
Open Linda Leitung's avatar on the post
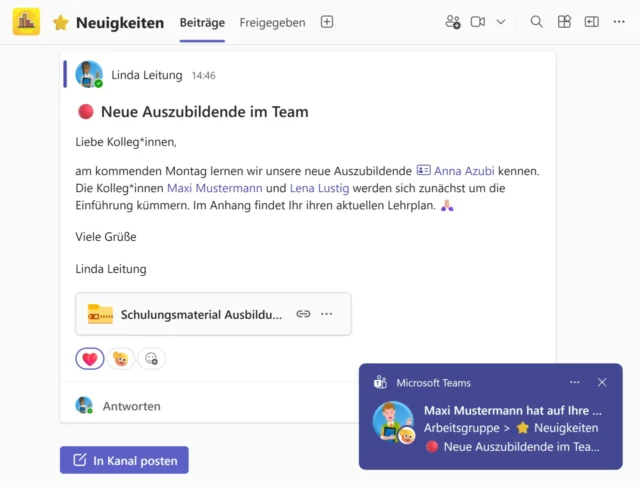[x=89, y=74]
